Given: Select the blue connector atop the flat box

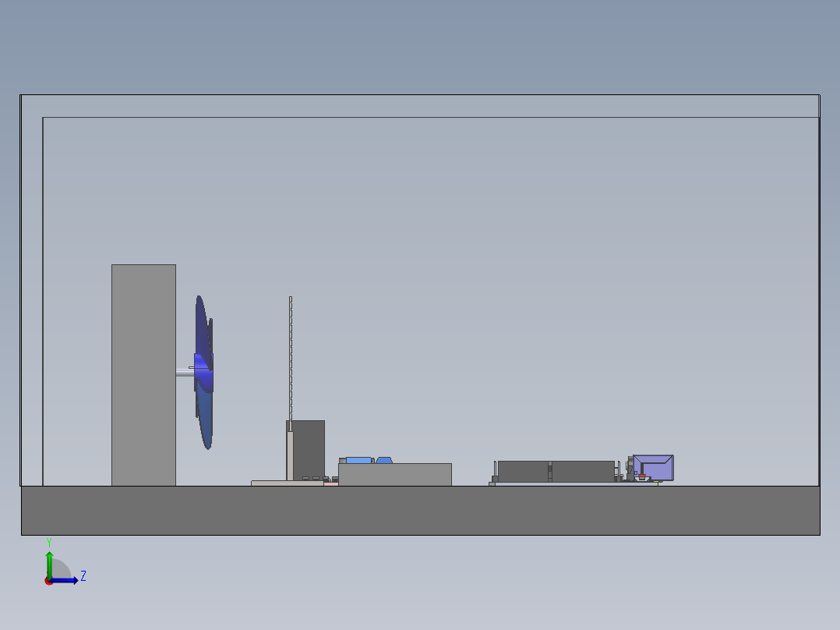Looking at the screenshot, I should 359,460.
